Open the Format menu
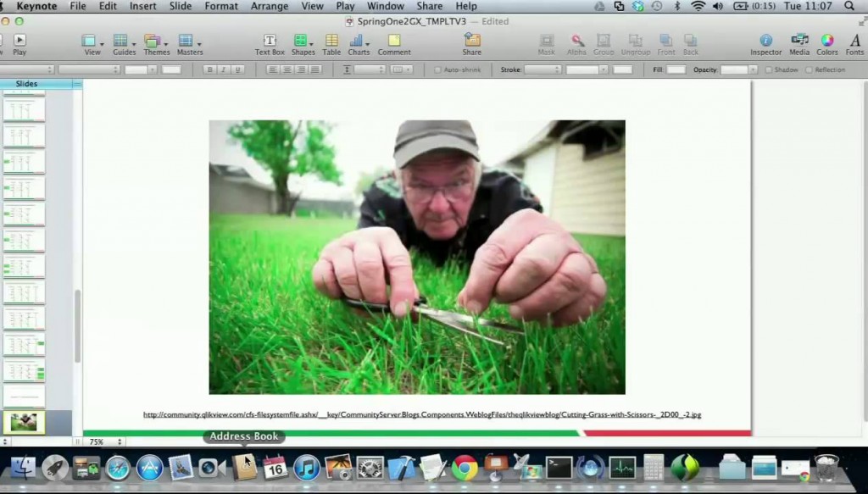 point(221,6)
